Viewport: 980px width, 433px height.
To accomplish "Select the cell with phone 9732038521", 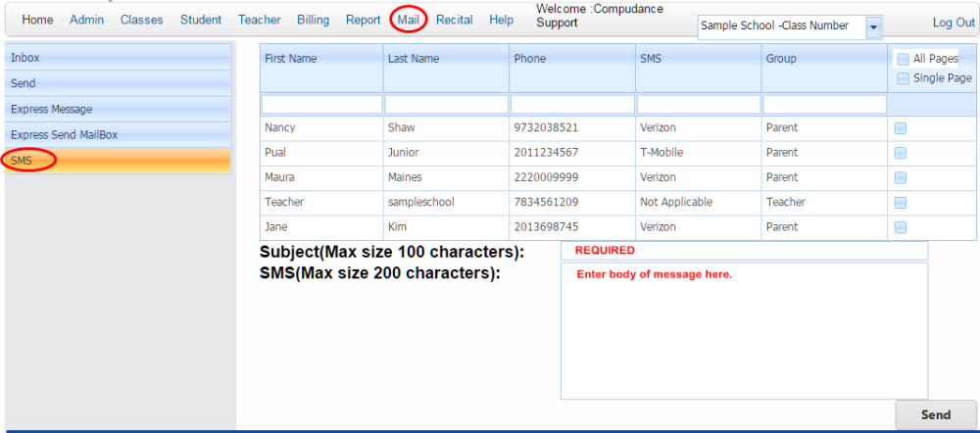I will coord(572,127).
